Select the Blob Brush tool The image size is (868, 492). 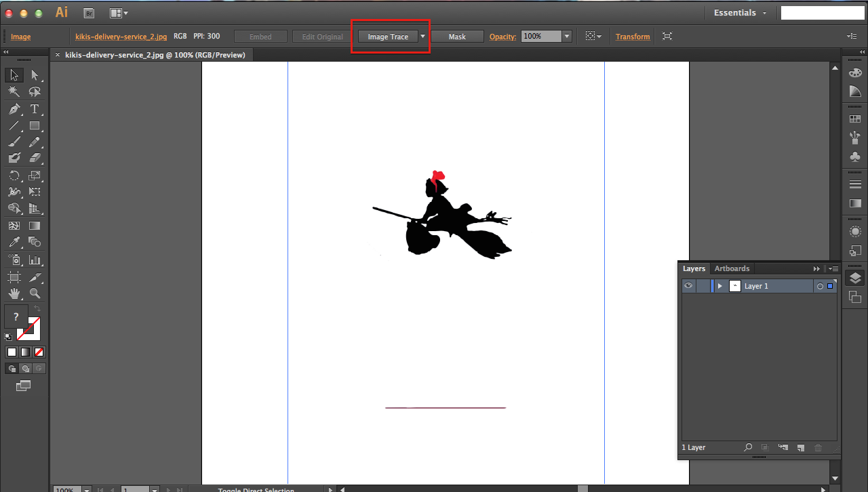[14, 159]
